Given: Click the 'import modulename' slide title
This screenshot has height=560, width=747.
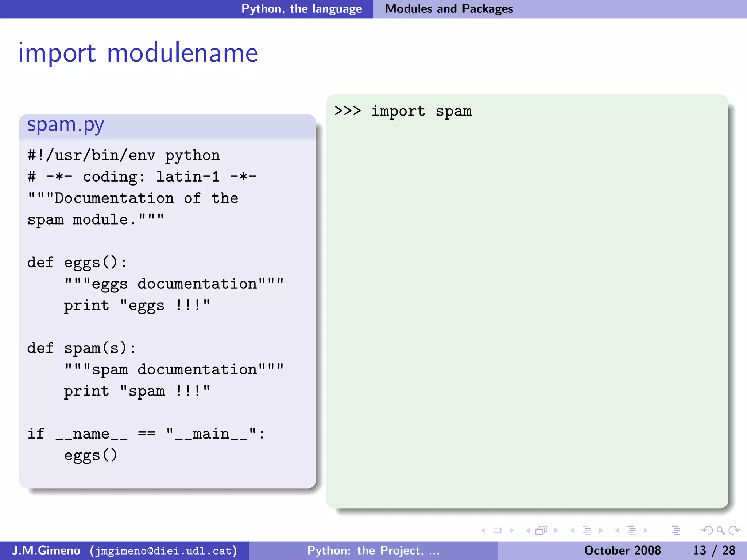Looking at the screenshot, I should point(138,53).
